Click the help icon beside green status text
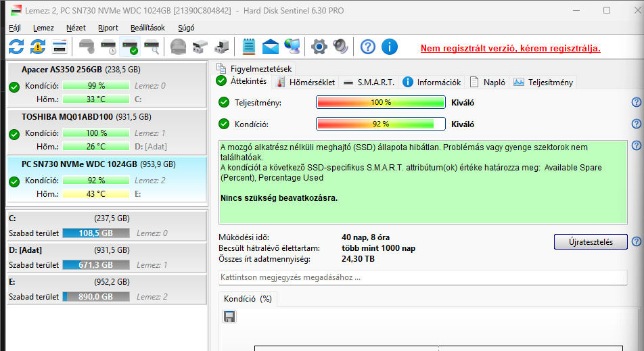The width and height of the screenshot is (644, 351). [636, 145]
